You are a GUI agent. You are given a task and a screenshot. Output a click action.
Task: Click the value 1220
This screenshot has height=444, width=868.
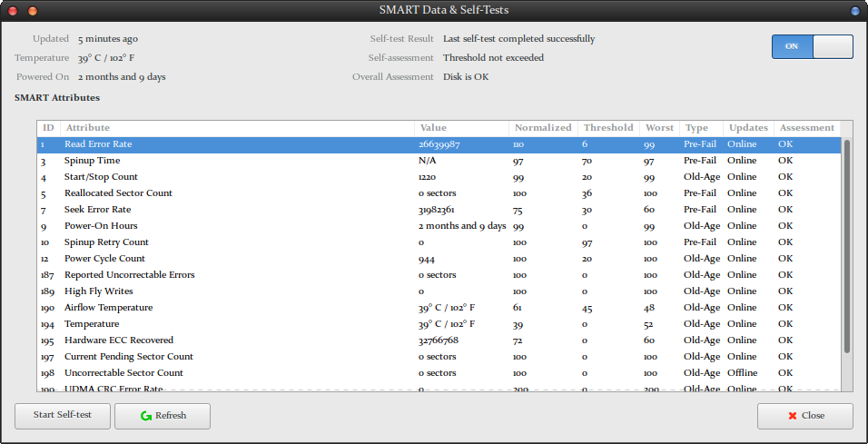pyautogui.click(x=427, y=177)
